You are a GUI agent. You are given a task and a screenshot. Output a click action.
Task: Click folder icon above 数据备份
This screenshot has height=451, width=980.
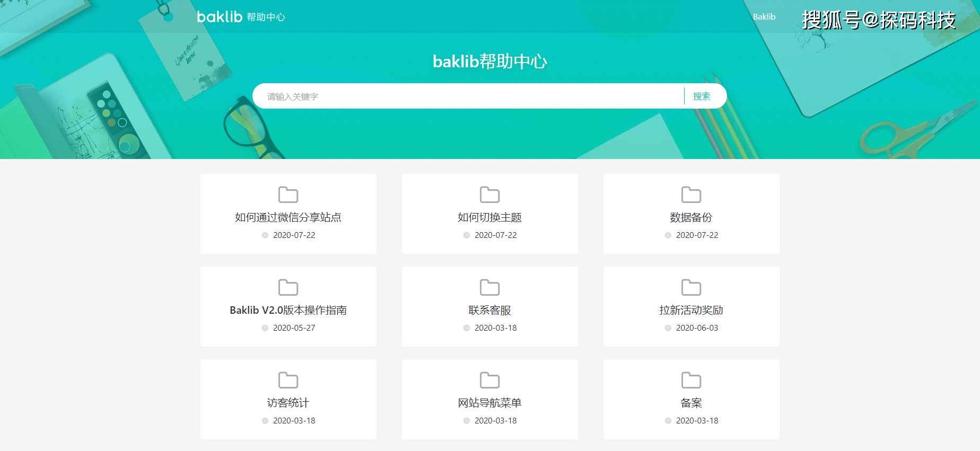[691, 194]
